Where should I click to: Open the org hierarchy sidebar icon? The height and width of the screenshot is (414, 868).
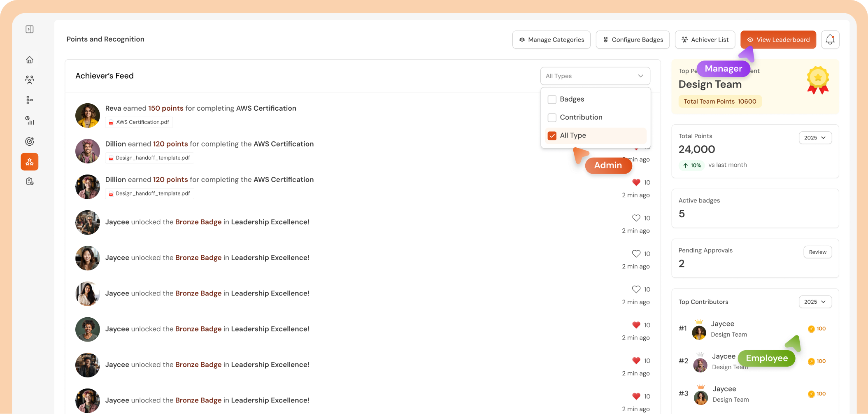(x=30, y=100)
